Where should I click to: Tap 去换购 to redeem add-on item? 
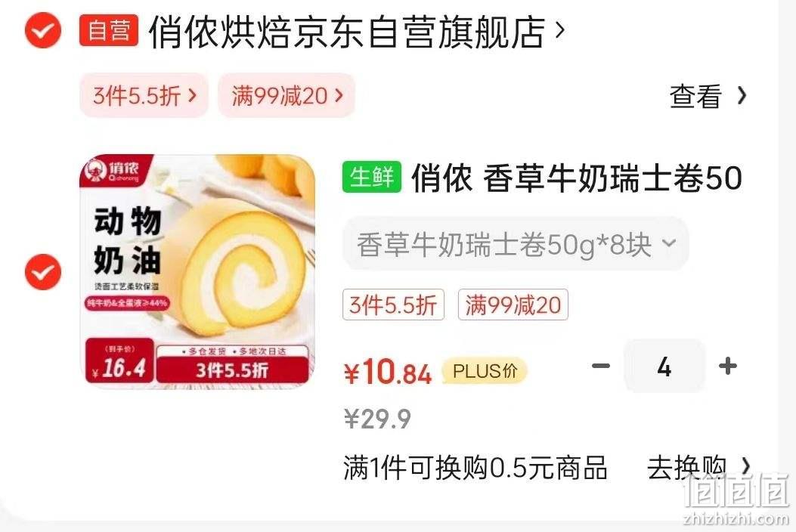coord(698,467)
